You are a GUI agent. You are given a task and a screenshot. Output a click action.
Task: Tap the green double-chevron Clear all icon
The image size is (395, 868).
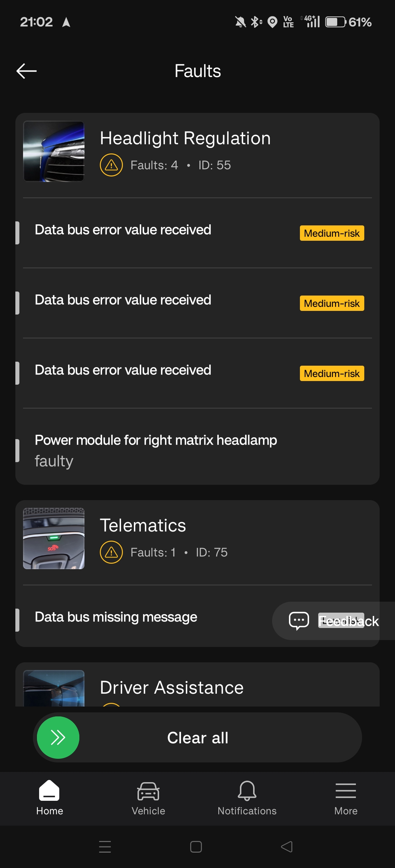pos(58,738)
